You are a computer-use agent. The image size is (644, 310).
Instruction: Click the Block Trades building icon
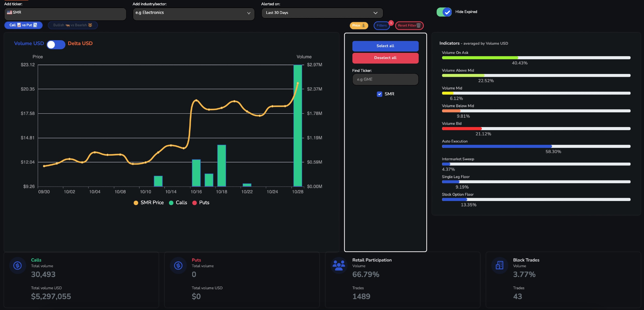499,265
